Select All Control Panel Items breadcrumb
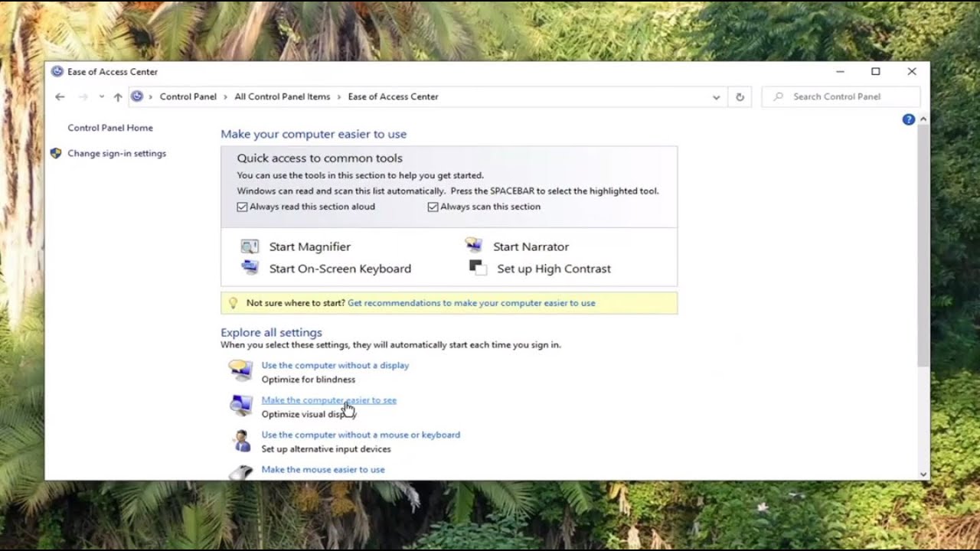The image size is (980, 551). click(x=283, y=96)
